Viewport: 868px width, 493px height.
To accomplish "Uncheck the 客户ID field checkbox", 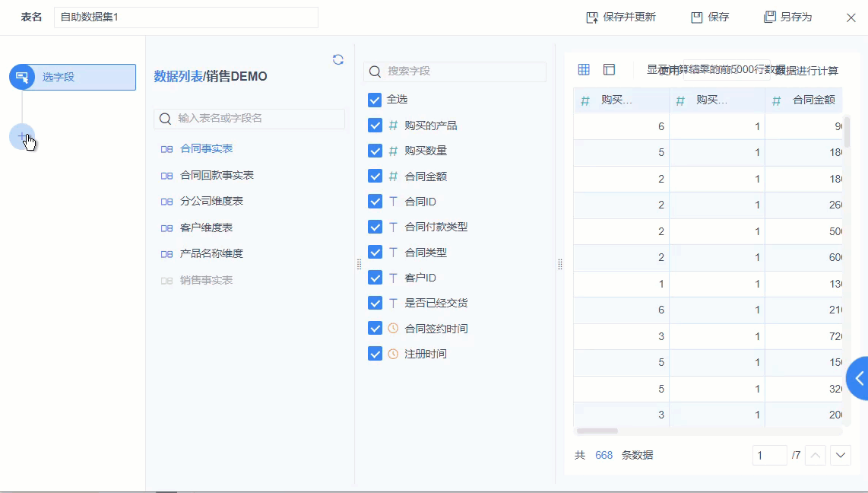I will [x=375, y=278].
